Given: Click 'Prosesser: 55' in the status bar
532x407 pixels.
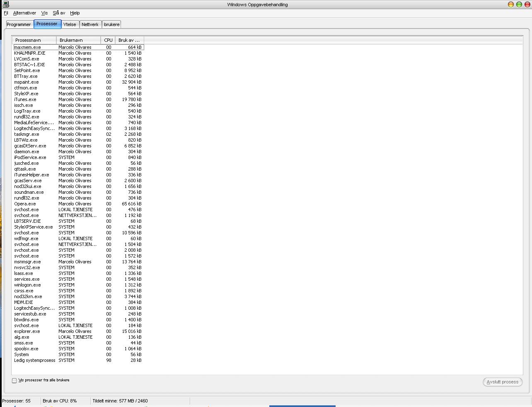Looking at the screenshot, I should 17,401.
